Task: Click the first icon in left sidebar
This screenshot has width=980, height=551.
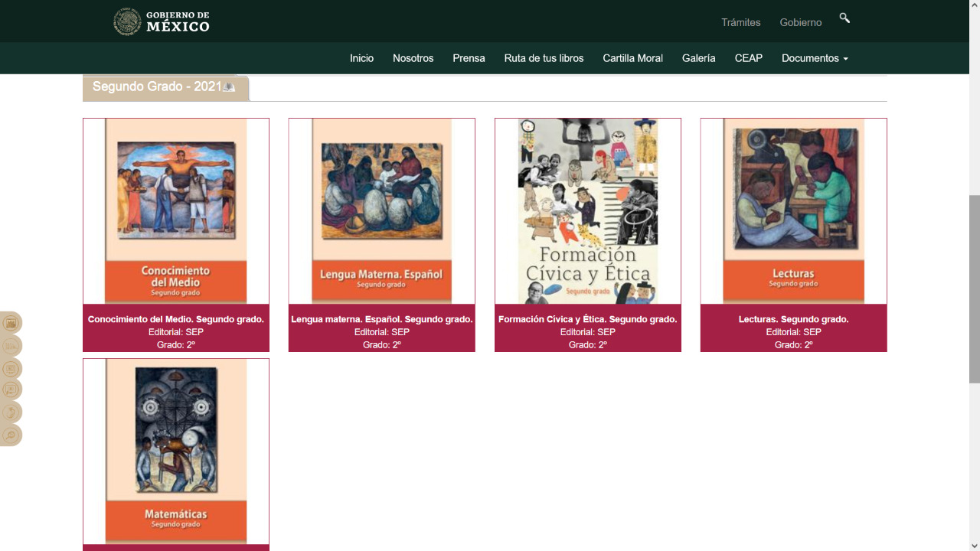Action: (11, 323)
